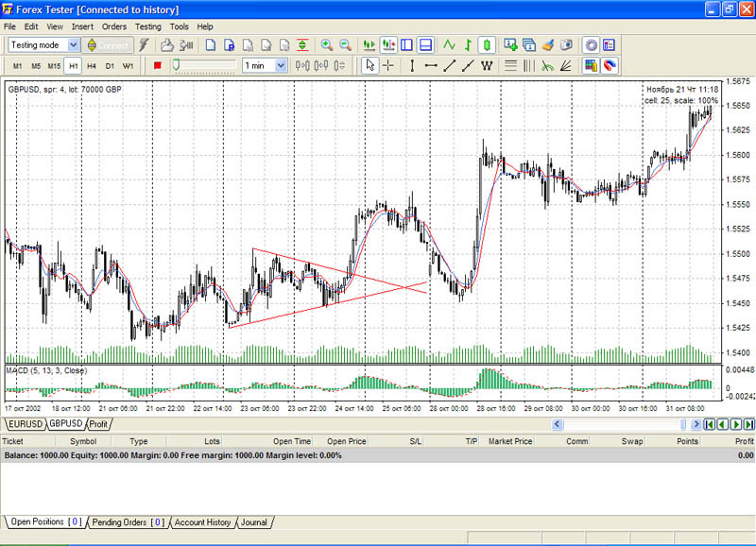Screen dimensions: 756x546
Task: Expand the 1 min step dropdown
Action: click(281, 65)
